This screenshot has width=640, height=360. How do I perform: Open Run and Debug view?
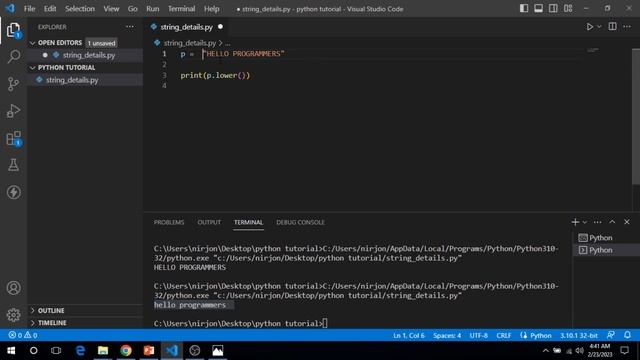pyautogui.click(x=13, y=111)
